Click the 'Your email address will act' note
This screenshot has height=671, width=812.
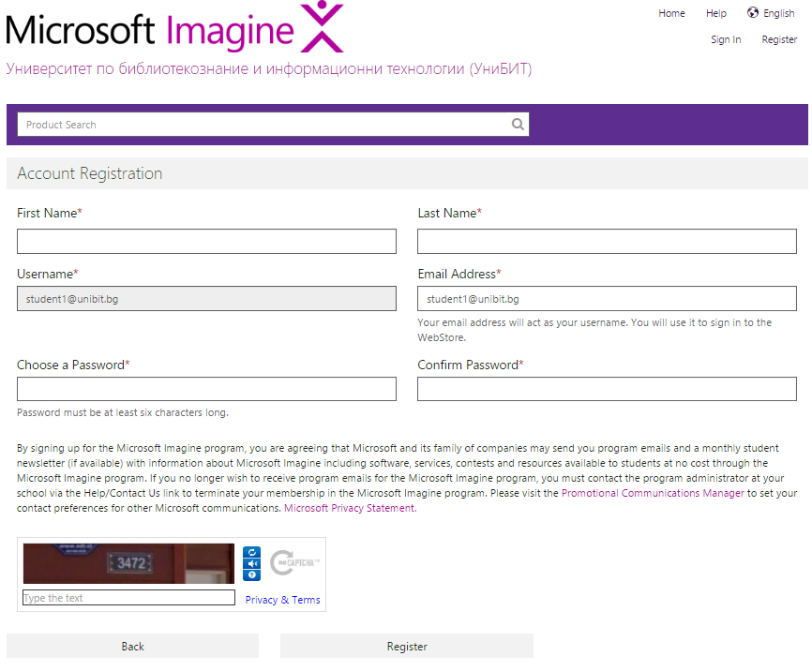click(x=594, y=330)
